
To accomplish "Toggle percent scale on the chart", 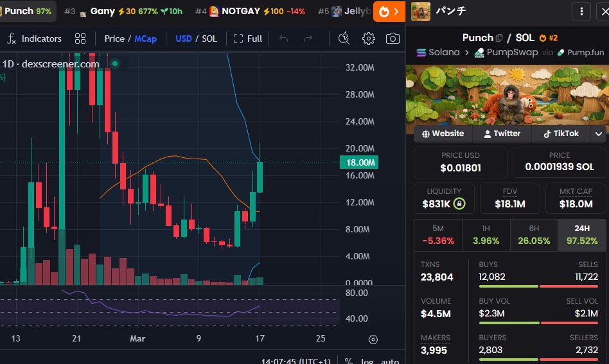I will coord(348,361).
